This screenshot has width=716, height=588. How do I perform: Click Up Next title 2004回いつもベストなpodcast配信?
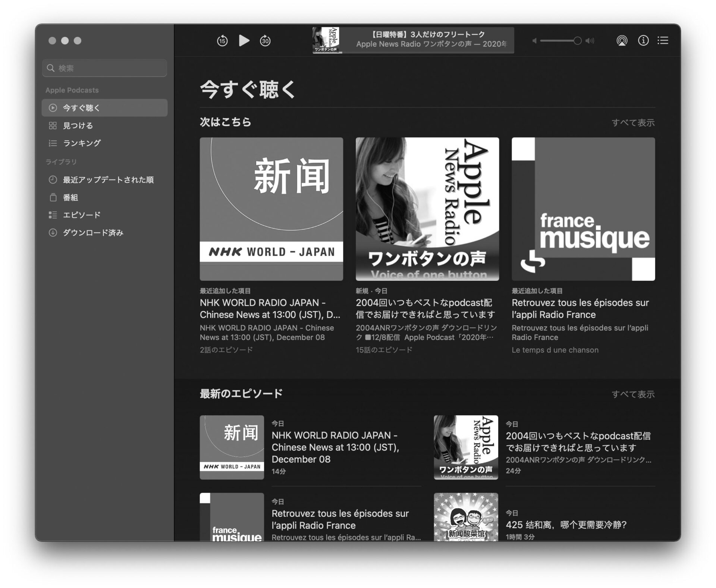click(425, 308)
